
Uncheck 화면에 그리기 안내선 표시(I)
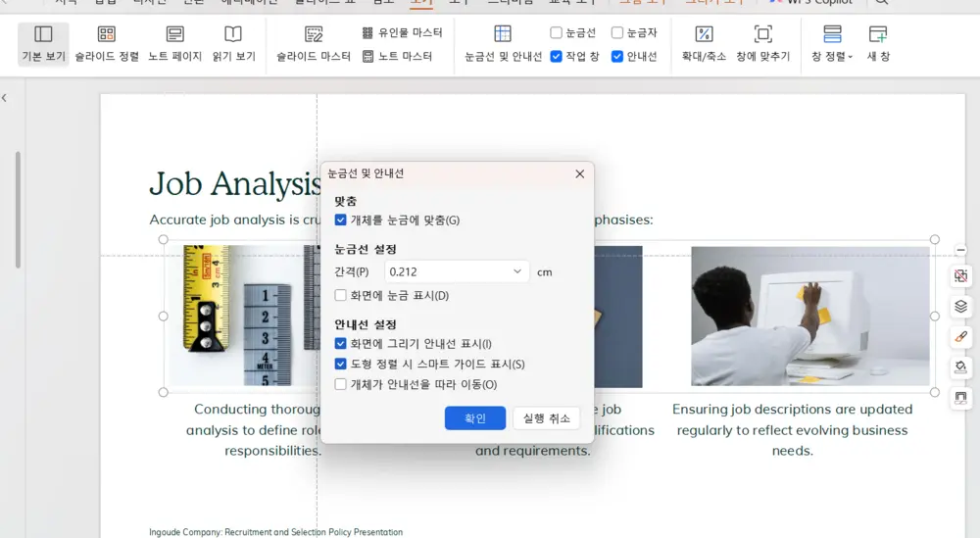pyautogui.click(x=341, y=344)
